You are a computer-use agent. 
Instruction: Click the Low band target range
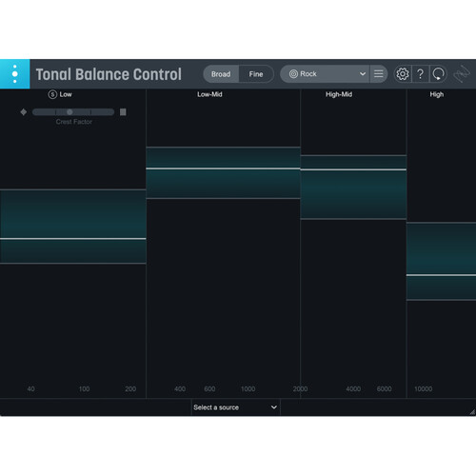[73, 227]
